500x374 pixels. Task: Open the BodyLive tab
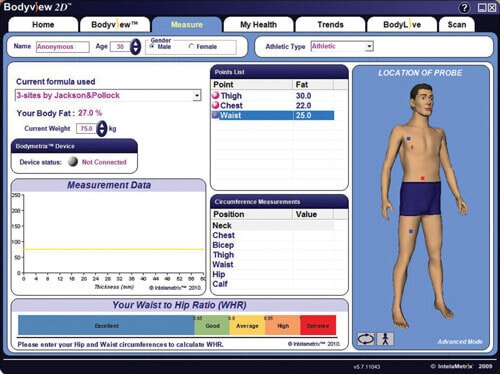click(x=402, y=25)
